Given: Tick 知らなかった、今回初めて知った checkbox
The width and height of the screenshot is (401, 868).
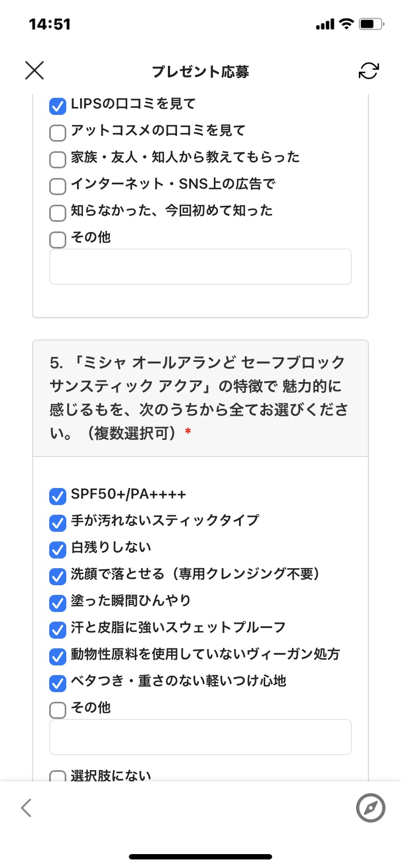Looking at the screenshot, I should pyautogui.click(x=58, y=213).
